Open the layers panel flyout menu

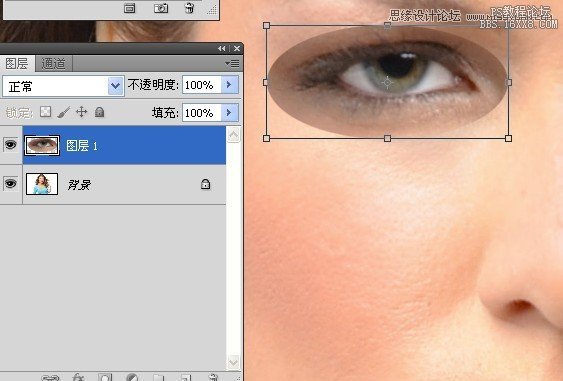point(232,64)
